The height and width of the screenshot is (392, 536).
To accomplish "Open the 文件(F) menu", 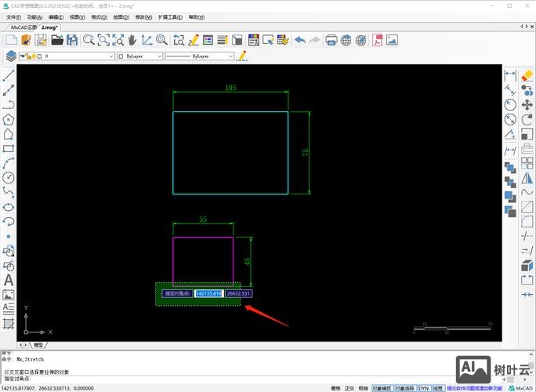I will tap(13, 16).
